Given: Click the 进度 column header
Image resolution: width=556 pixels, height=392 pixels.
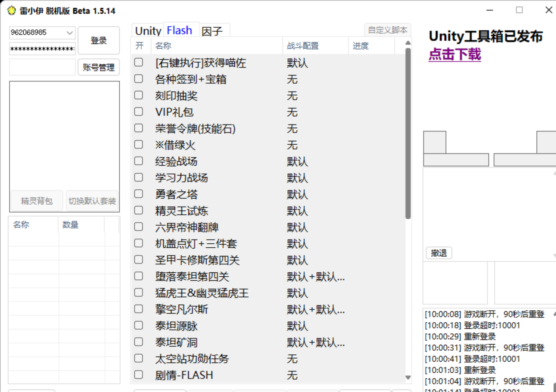Looking at the screenshot, I should (372, 46).
